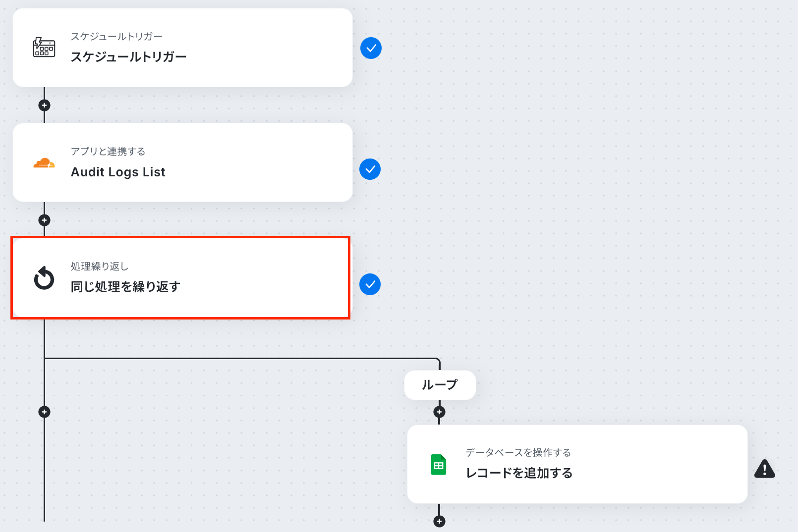Click the schedule trigger calendar icon
The width and height of the screenshot is (798, 532).
(44, 48)
